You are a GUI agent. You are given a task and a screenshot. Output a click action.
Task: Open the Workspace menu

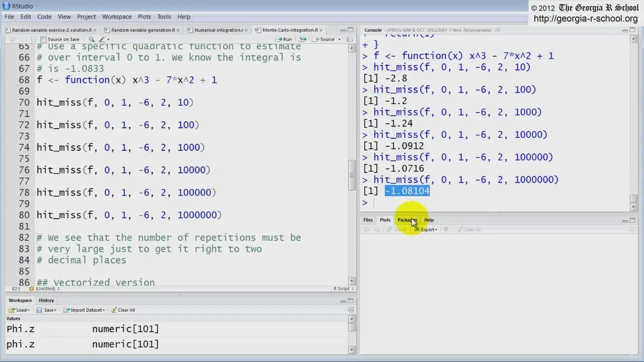(x=117, y=17)
